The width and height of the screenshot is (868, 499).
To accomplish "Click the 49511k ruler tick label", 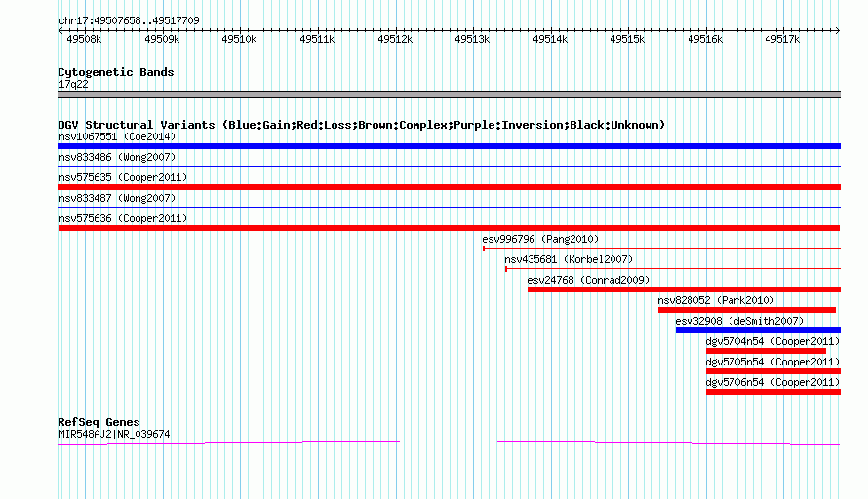I will coord(317,39).
